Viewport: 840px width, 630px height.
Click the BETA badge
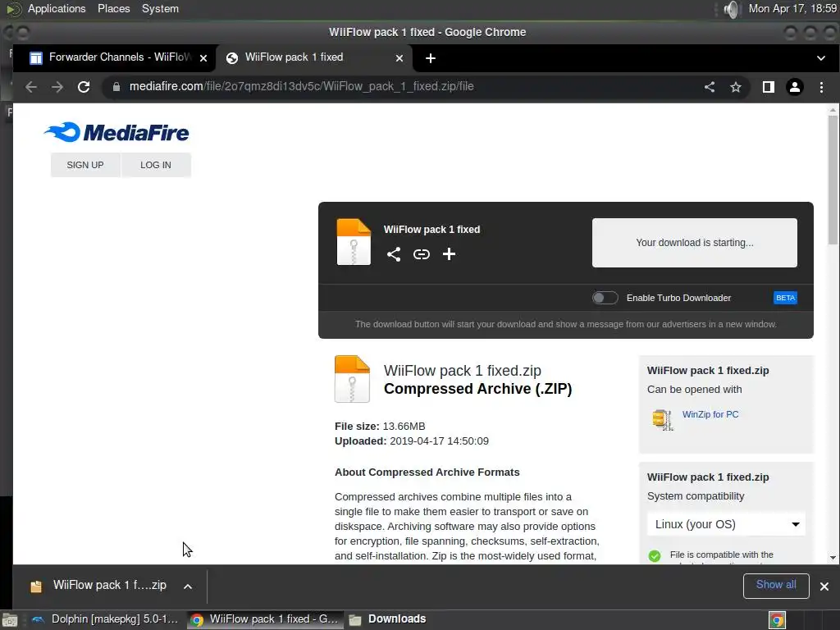pyautogui.click(x=785, y=298)
